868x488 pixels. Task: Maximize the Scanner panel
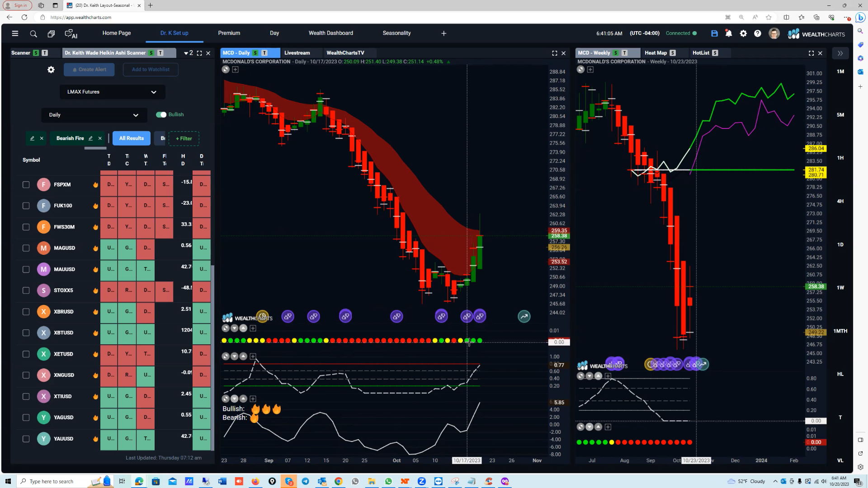(199, 53)
